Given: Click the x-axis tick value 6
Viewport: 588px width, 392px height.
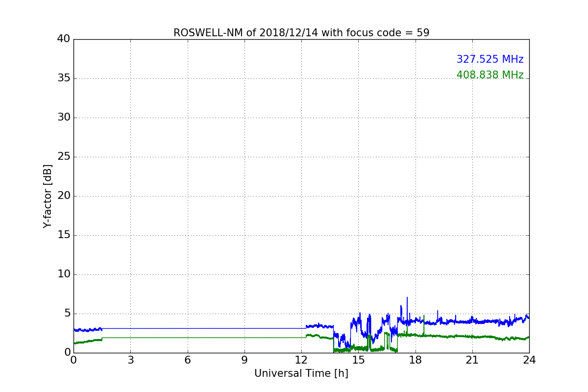Looking at the screenshot, I should 187,360.
